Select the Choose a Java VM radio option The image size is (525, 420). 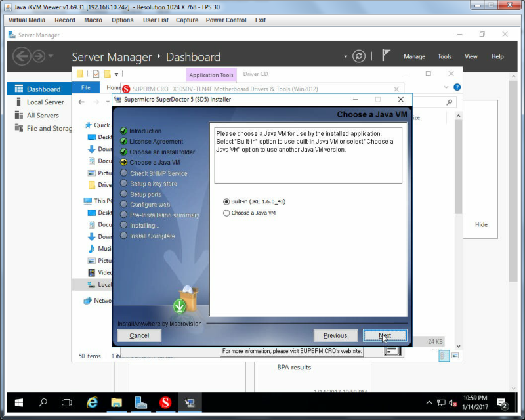tap(226, 213)
